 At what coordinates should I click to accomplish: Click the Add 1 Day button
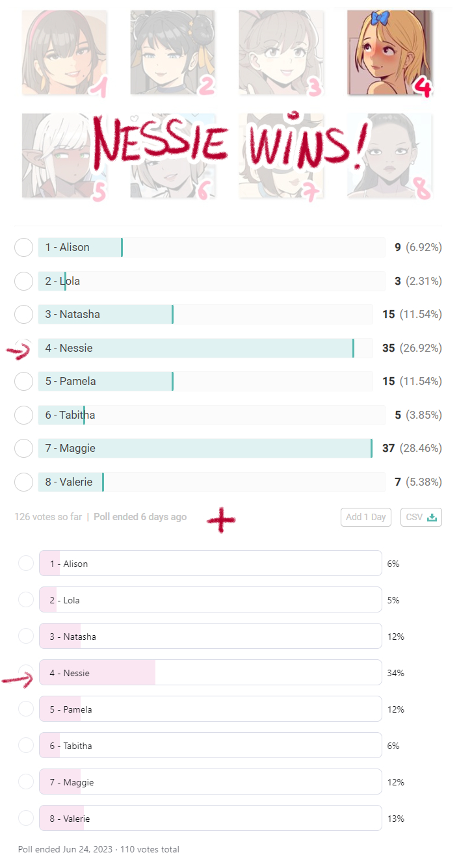366,517
